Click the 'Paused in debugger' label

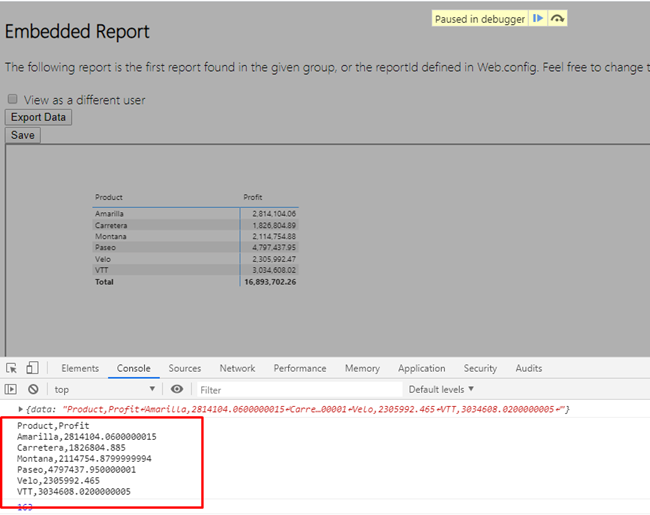[x=480, y=19]
